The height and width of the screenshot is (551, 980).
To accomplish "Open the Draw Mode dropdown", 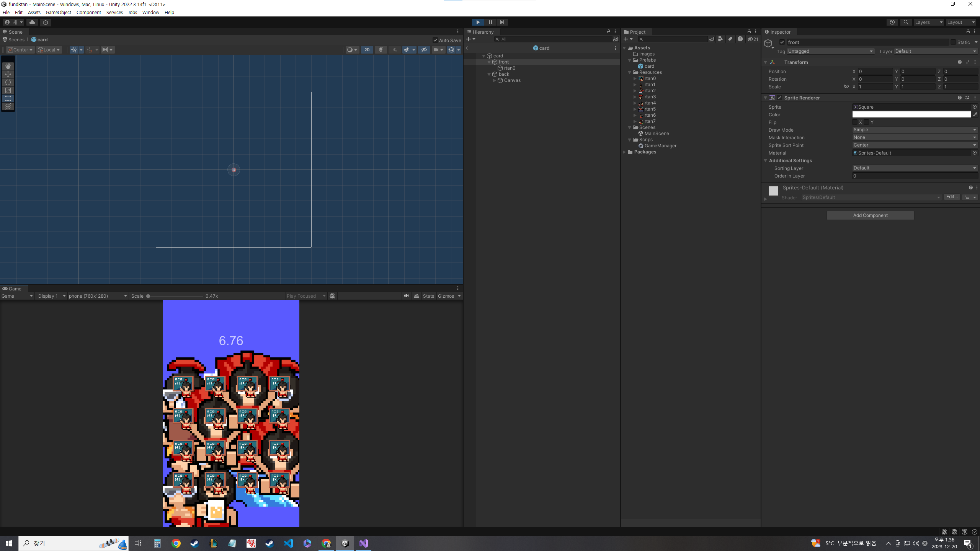I will 915,130.
